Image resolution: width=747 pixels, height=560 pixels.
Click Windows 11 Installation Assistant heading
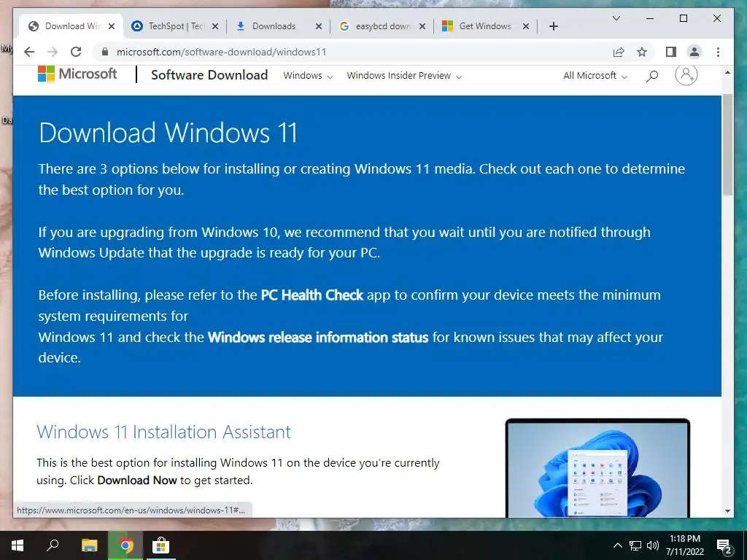[x=163, y=432]
